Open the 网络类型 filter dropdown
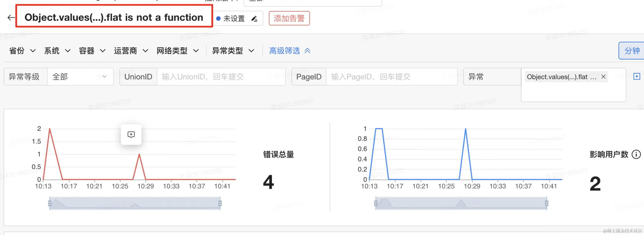This screenshot has height=235, width=644. (178, 51)
